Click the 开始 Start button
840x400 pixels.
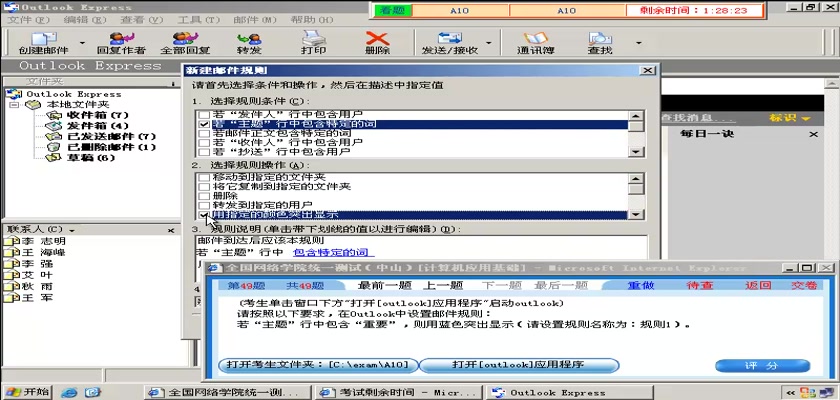[x=27, y=392]
